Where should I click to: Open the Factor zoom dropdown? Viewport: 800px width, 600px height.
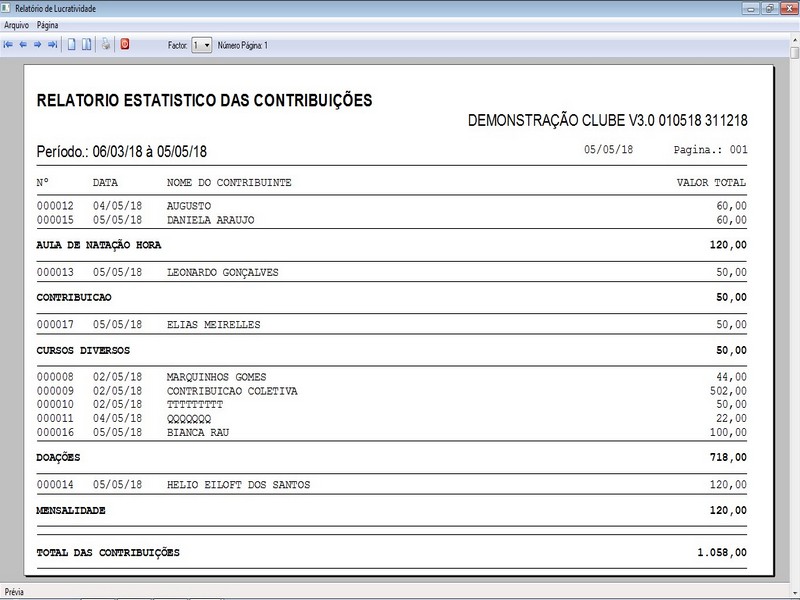(x=202, y=45)
